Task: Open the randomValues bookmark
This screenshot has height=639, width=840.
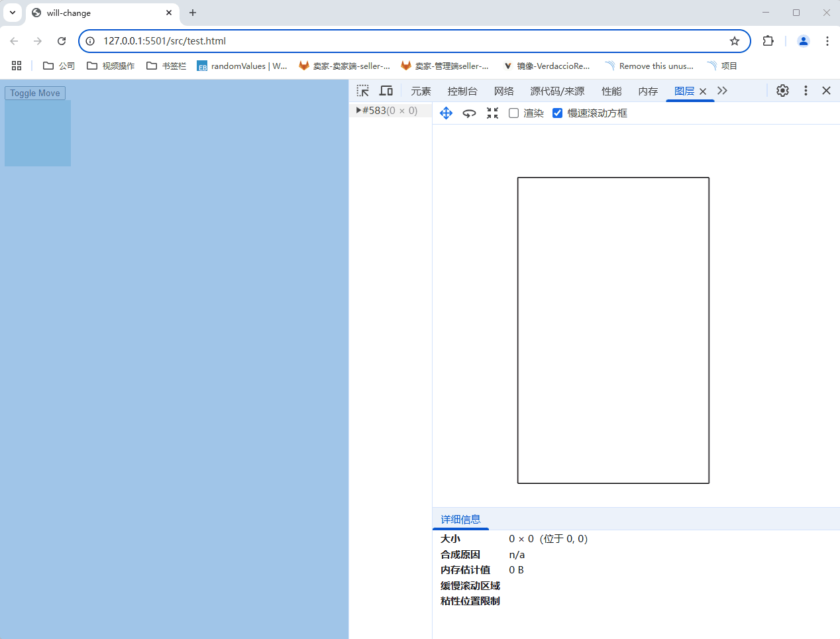Action: pos(242,66)
